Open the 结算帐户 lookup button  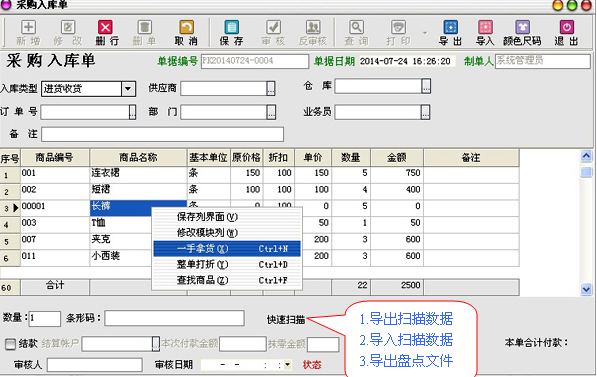coord(156,343)
